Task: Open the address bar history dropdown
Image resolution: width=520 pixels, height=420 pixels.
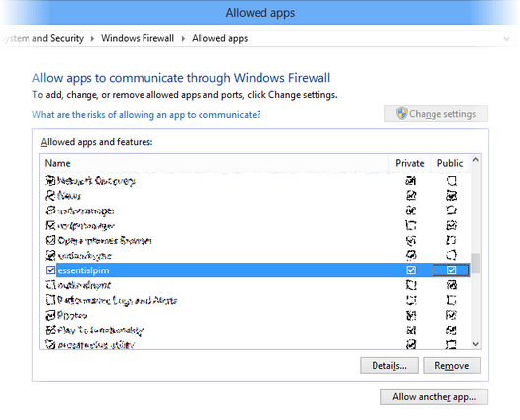Action: (x=507, y=39)
